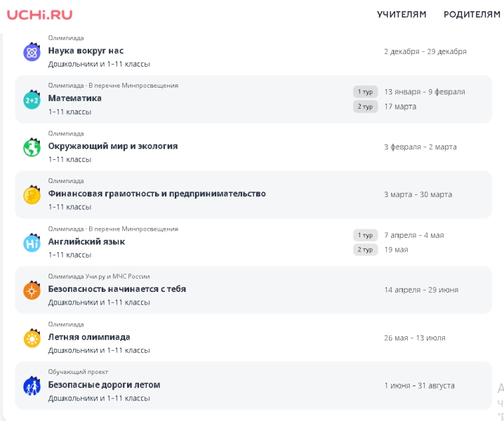Click the blue pedestrians Безопасные дороги icon
This screenshot has height=421, width=504.
pos(32,386)
